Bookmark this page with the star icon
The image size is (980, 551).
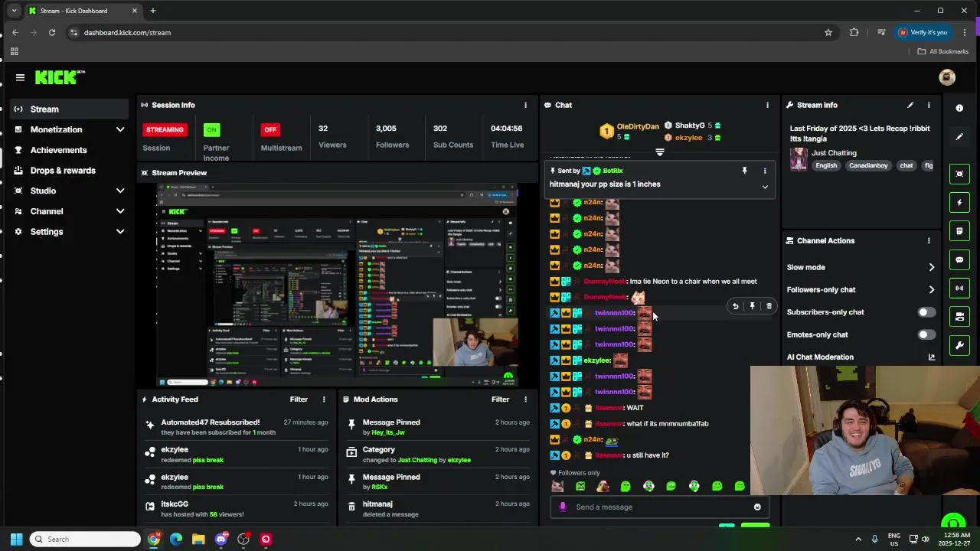828,32
